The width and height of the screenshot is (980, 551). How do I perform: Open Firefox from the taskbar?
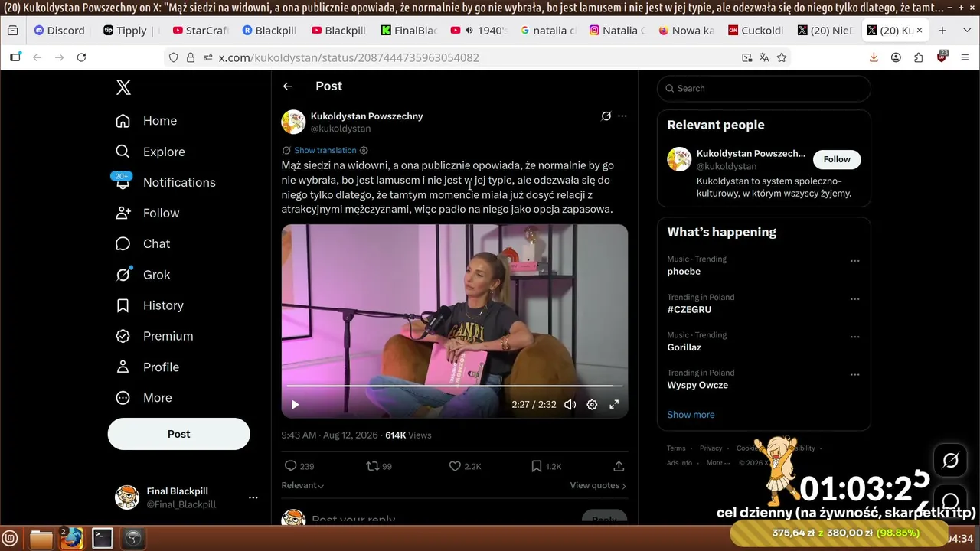coord(71,538)
